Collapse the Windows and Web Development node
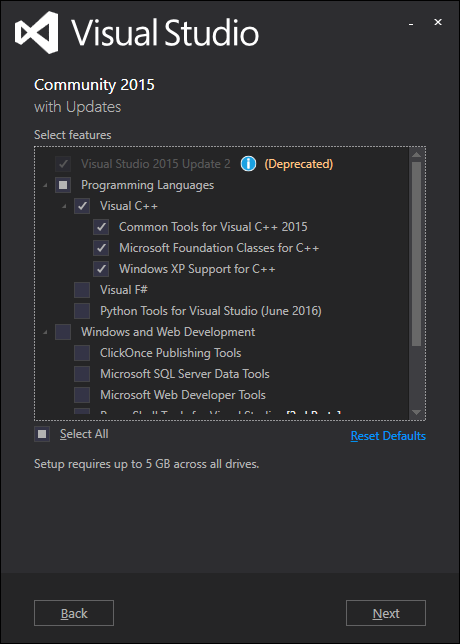The width and height of the screenshot is (460, 644). [45, 332]
